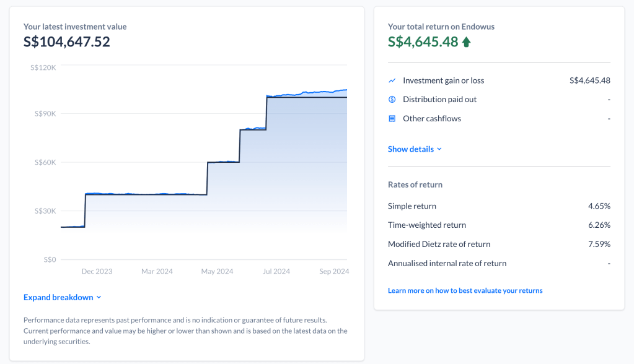
Task: Select the Modified Dietz rate of return label
Action: 439,245
